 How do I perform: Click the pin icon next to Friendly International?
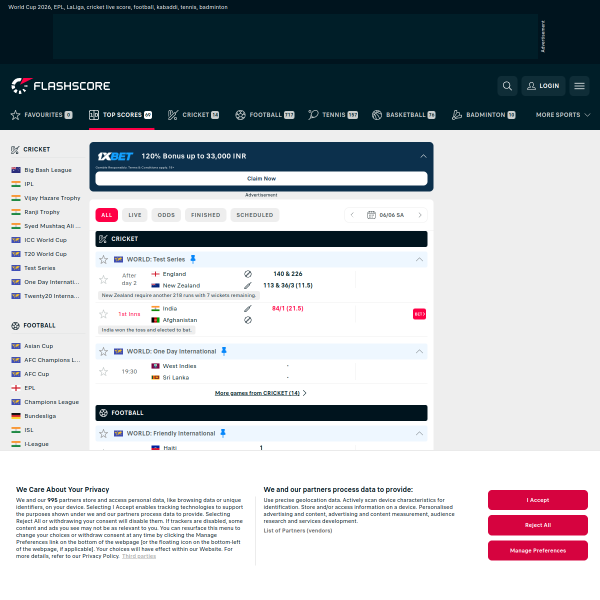pos(223,433)
